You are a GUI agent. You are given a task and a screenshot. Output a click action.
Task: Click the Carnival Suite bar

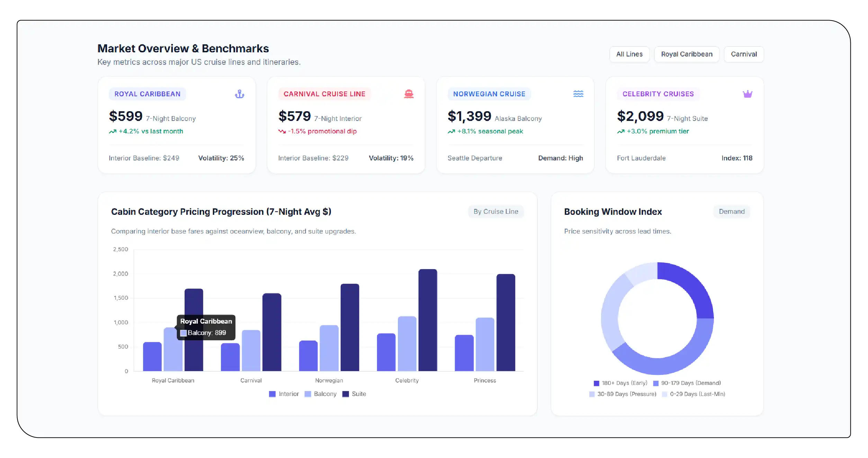tap(272, 332)
